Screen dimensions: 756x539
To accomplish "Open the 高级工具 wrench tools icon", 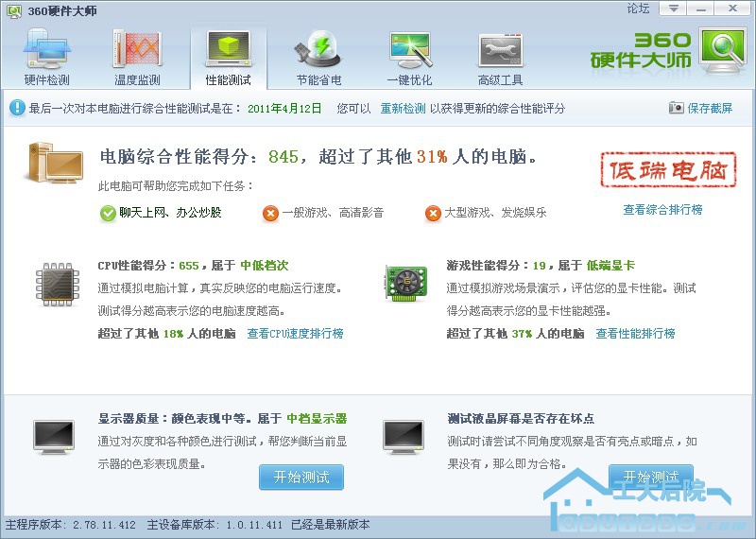I will [500, 50].
